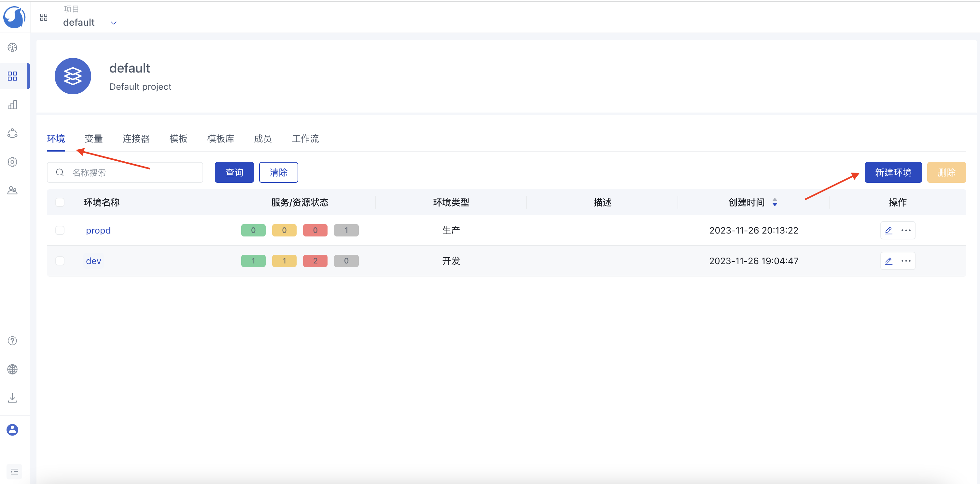Open the settings gear sidebar icon

[x=13, y=162]
